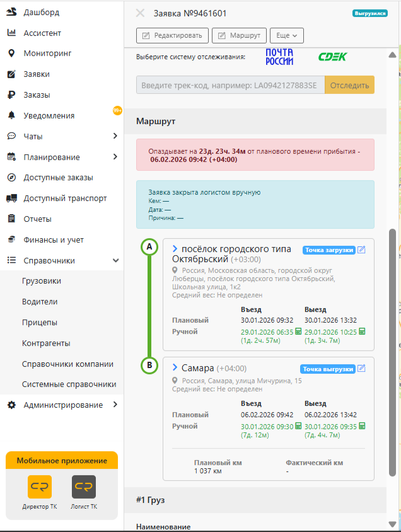Click the Чаты speech bubble icon
401x532 pixels.
click(x=11, y=136)
